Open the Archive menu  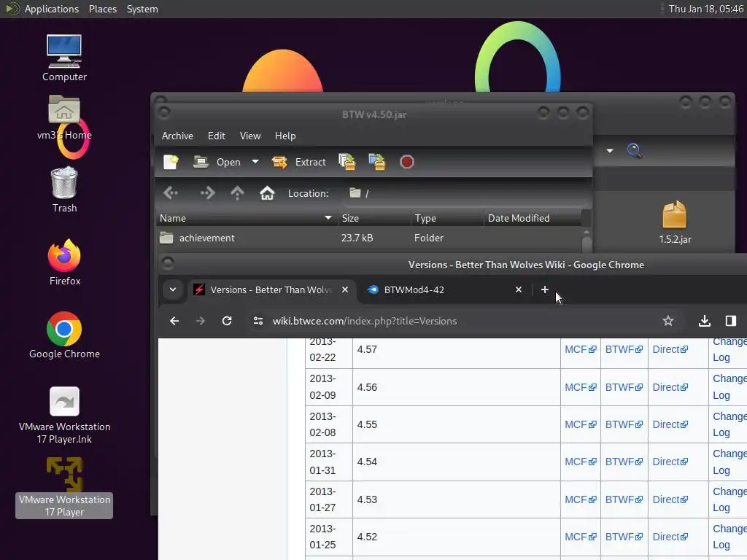click(177, 136)
